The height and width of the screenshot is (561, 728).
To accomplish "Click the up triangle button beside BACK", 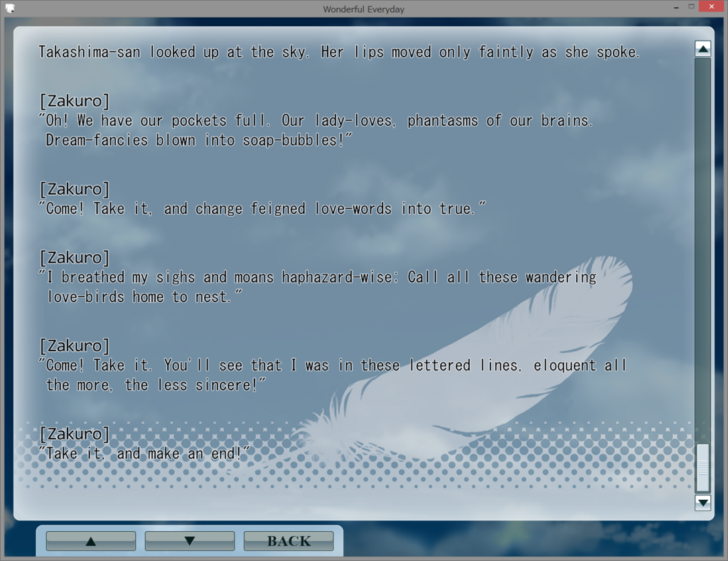I will coord(91,541).
